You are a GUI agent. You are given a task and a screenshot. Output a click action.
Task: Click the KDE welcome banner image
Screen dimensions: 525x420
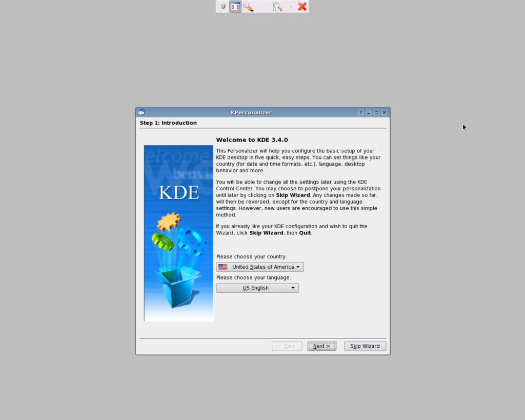179,233
